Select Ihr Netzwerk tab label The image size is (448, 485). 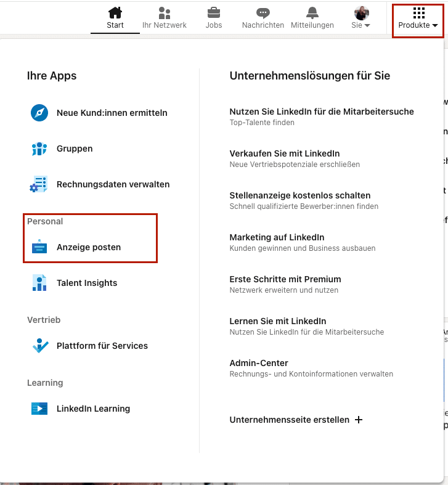(165, 25)
